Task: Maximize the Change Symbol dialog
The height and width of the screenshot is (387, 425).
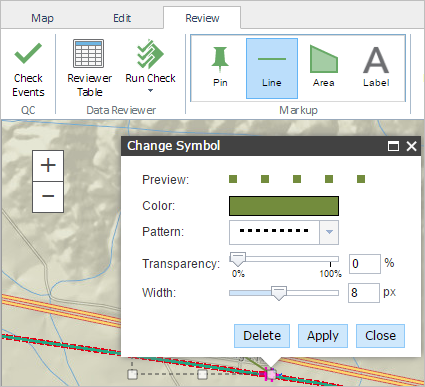Action: [x=394, y=146]
